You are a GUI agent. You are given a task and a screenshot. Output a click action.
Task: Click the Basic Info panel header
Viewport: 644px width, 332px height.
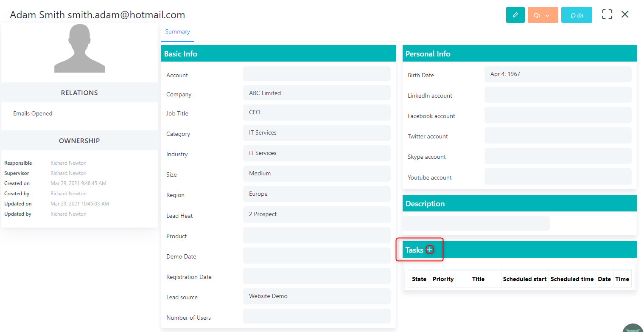click(x=278, y=53)
